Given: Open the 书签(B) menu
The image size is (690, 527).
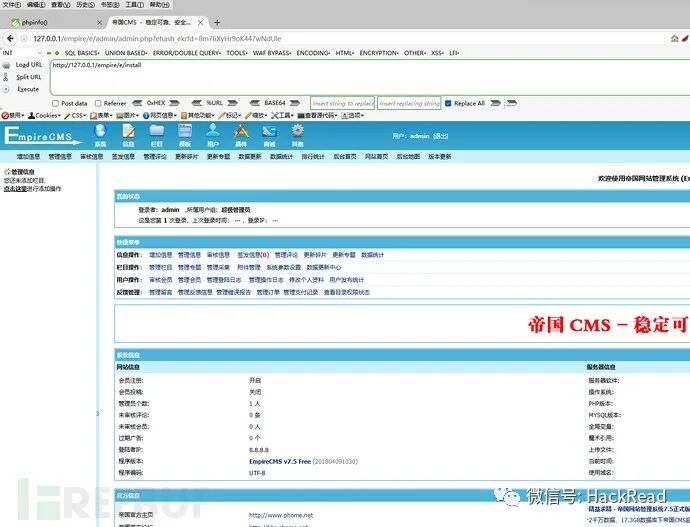Looking at the screenshot, I should tap(110, 5).
